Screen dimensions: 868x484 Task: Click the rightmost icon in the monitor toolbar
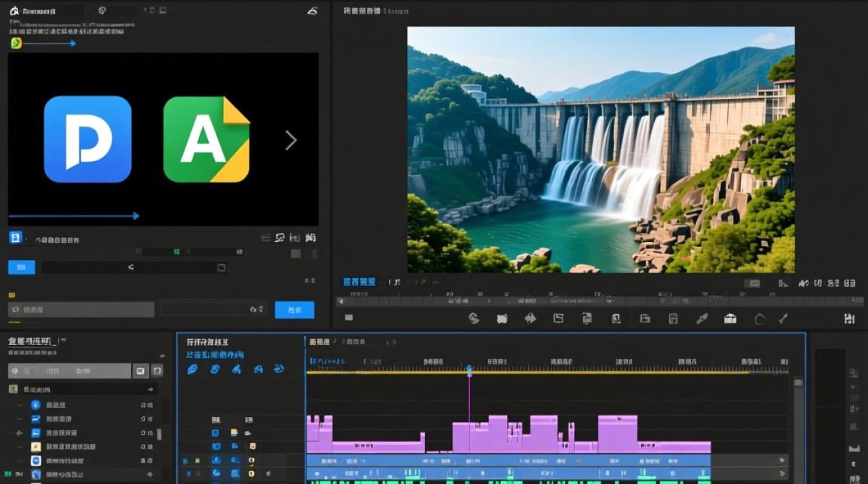[850, 318]
